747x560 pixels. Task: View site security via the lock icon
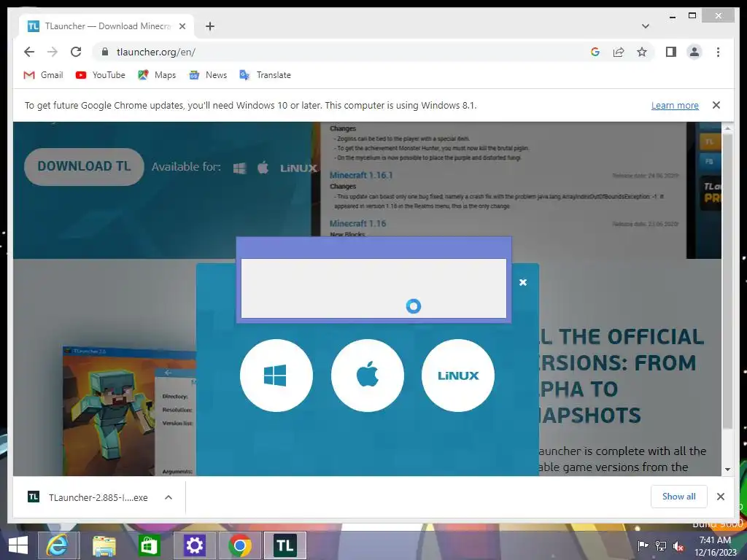pos(105,52)
